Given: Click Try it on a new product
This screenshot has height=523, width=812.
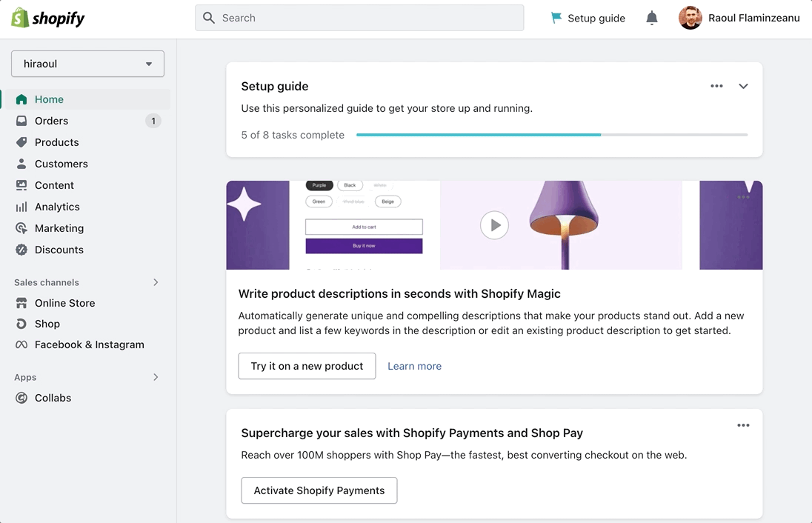Looking at the screenshot, I should click(x=307, y=366).
